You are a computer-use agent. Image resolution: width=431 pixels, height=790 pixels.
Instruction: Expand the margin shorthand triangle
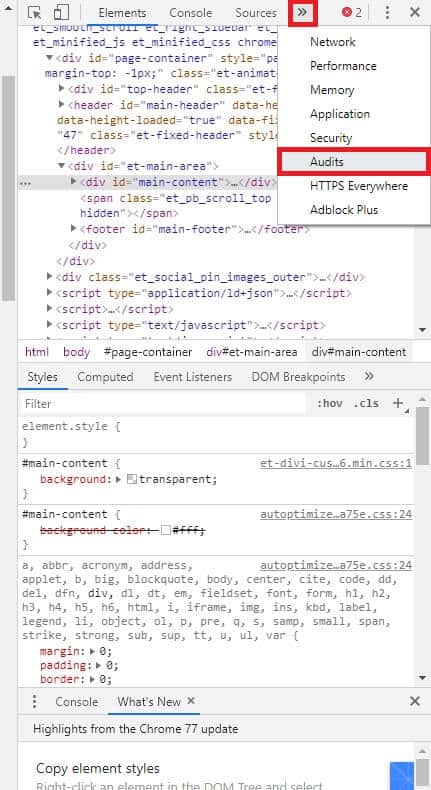[92, 651]
